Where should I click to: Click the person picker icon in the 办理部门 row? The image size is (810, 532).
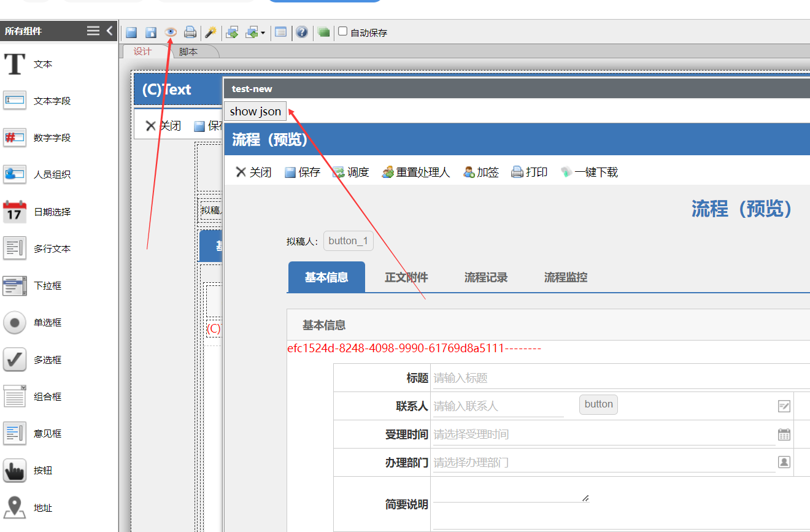[x=784, y=463]
